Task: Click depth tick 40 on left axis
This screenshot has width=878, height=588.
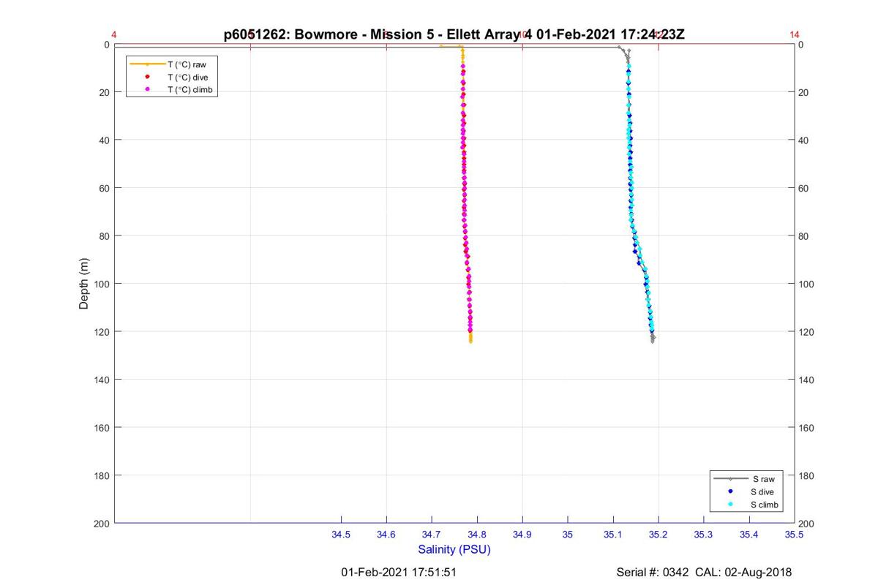Action: click(104, 140)
